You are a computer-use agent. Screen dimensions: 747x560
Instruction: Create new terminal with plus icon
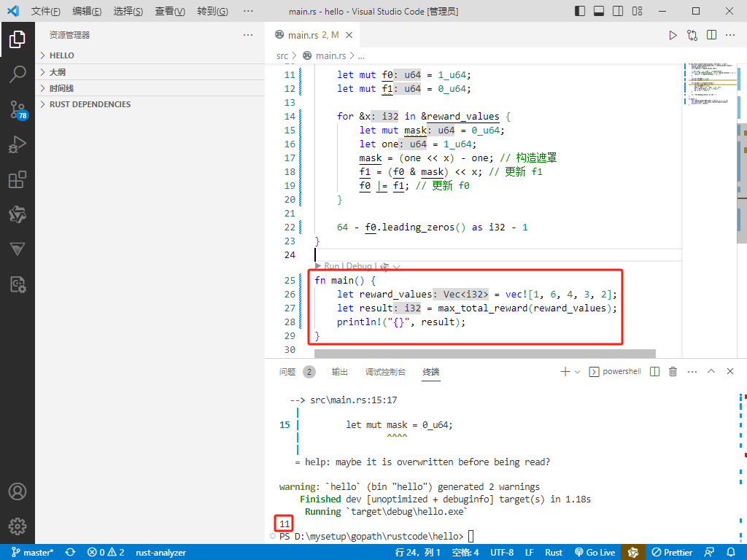565,371
